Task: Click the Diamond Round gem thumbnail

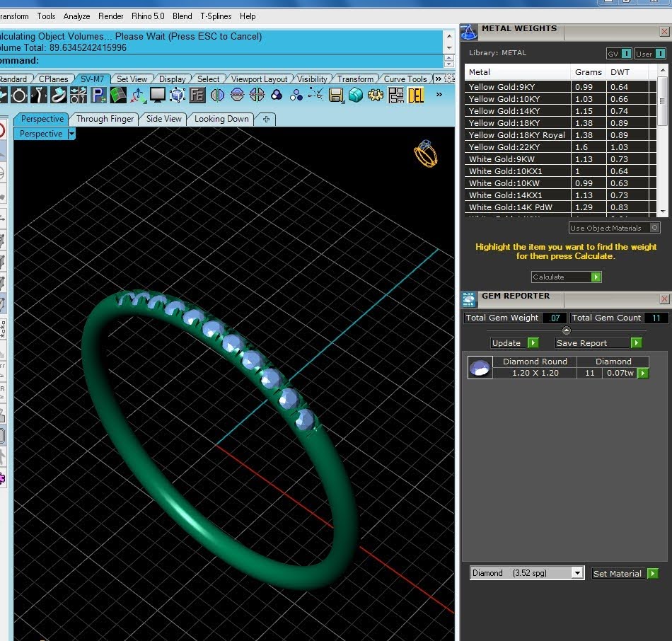Action: click(480, 367)
